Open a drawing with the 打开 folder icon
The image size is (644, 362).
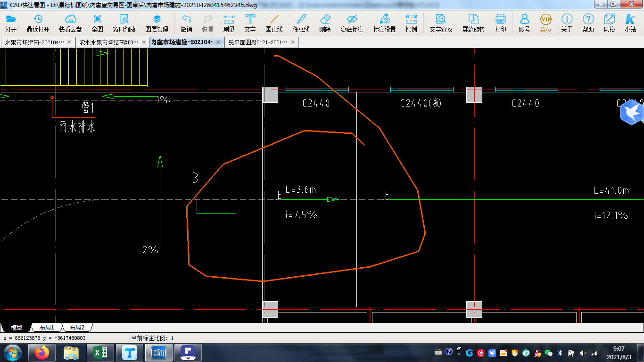11,23
